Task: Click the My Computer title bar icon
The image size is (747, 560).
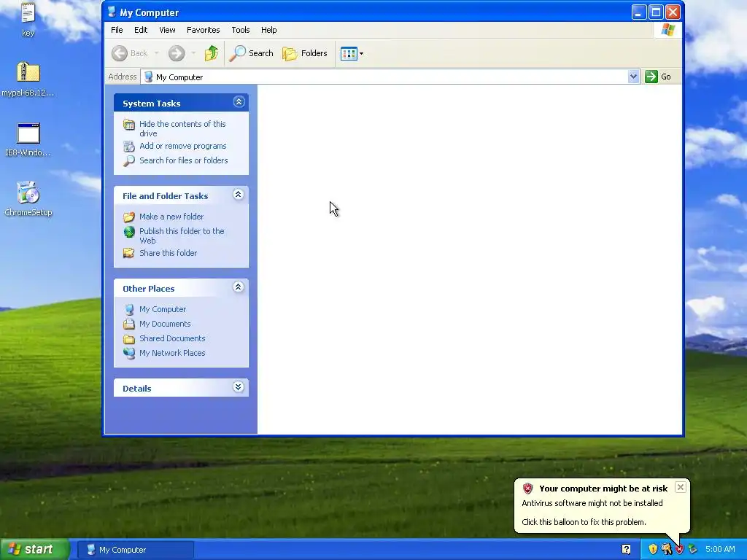Action: coord(112,12)
